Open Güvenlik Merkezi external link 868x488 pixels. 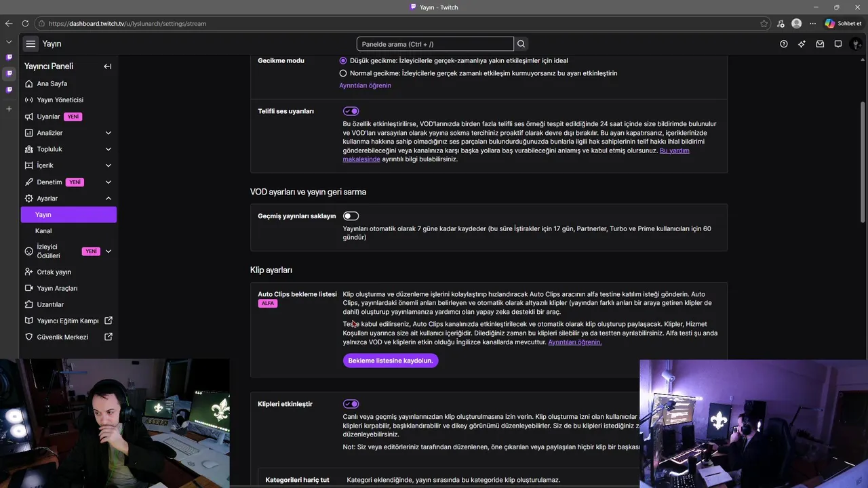pos(68,337)
